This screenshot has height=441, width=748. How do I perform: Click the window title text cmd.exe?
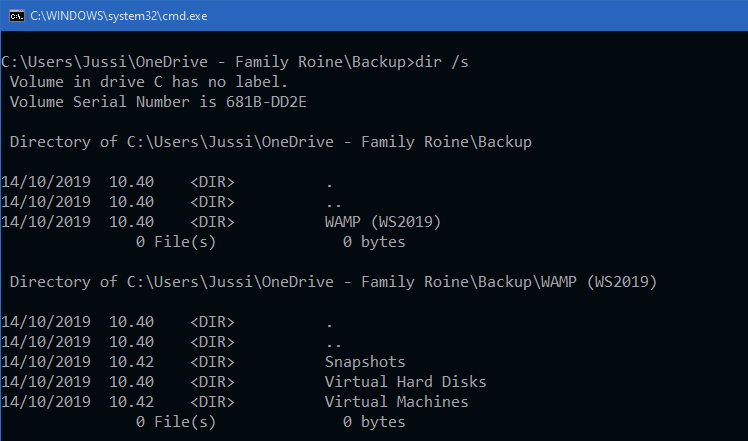coord(119,16)
